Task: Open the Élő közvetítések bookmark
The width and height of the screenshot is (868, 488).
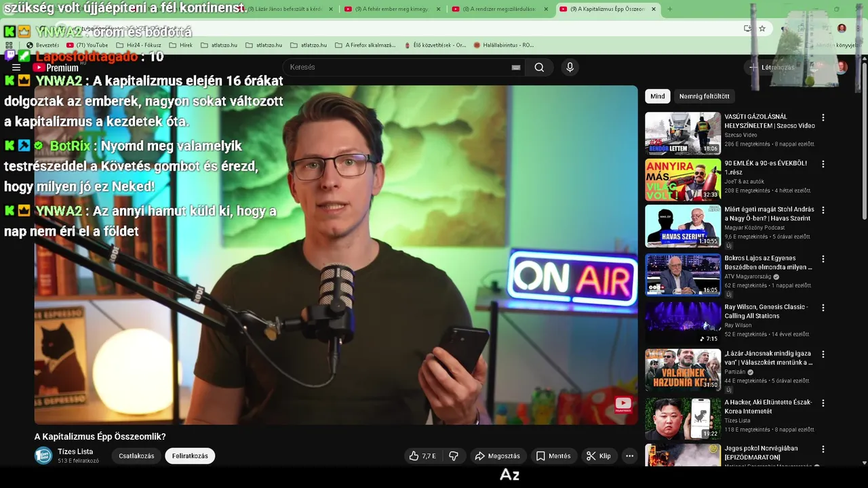Action: pos(434,45)
